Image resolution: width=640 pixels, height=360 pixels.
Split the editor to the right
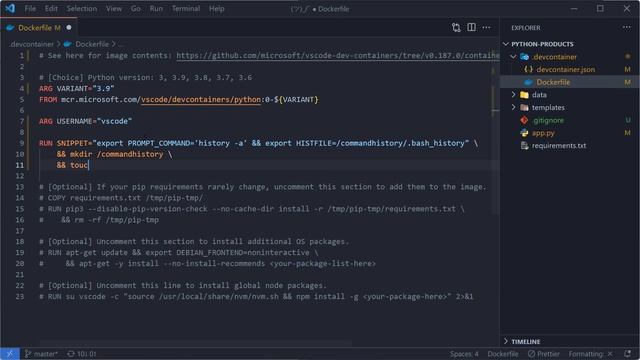471,27
